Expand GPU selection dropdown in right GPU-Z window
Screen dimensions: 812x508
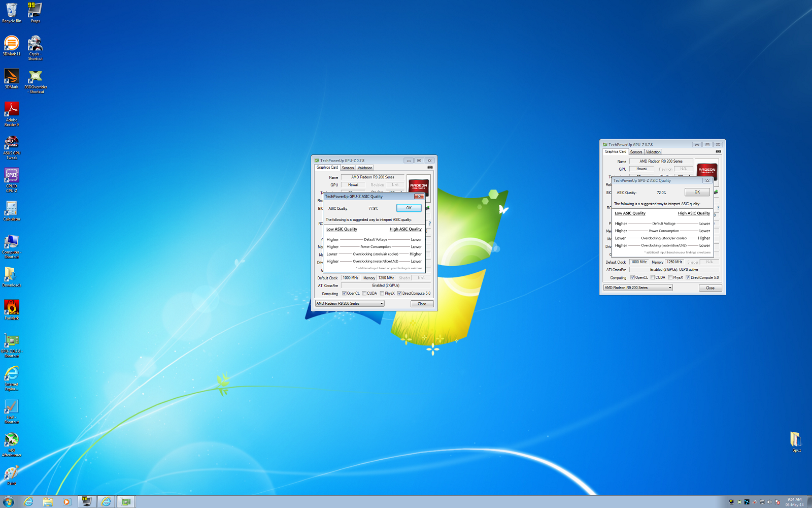tap(638, 288)
